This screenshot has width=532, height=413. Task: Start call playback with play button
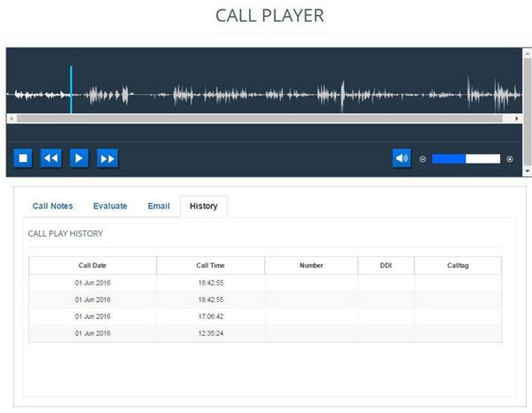(79, 158)
